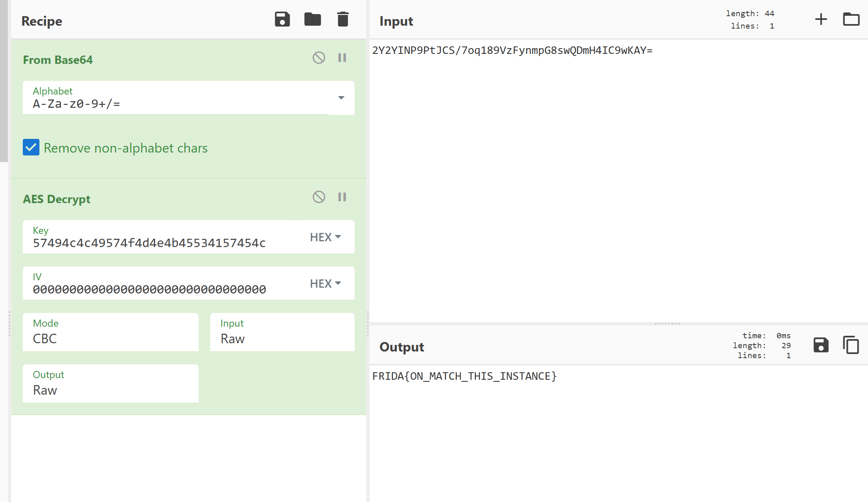This screenshot has width=868, height=502.
Task: Open Key format HEX dropdown
Action: [x=326, y=237]
